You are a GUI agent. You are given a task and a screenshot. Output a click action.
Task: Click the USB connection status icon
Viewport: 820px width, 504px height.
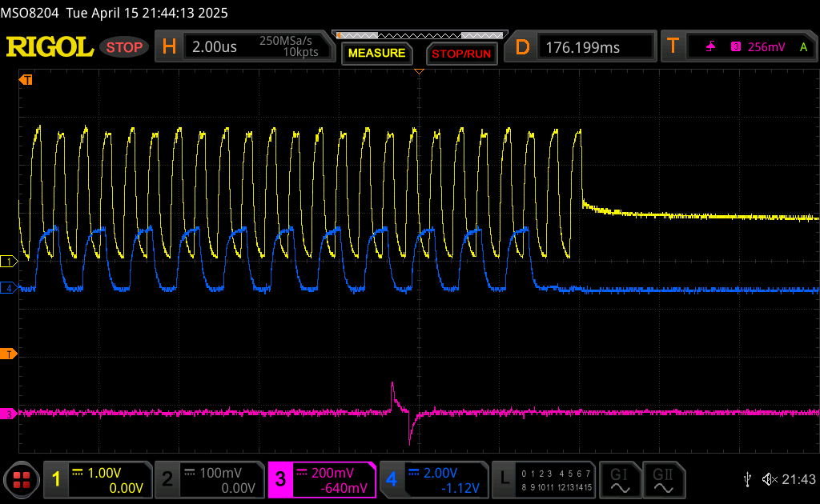click(x=747, y=479)
